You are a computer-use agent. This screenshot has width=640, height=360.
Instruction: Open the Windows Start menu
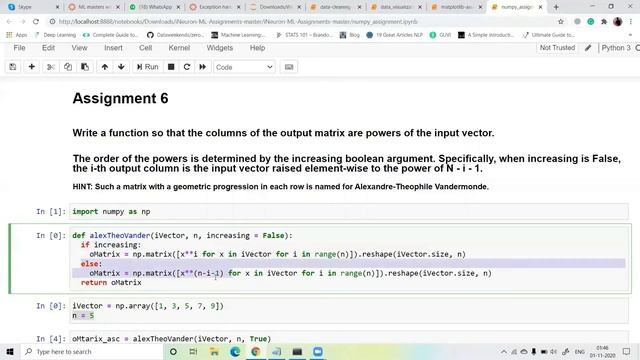click(x=10, y=351)
